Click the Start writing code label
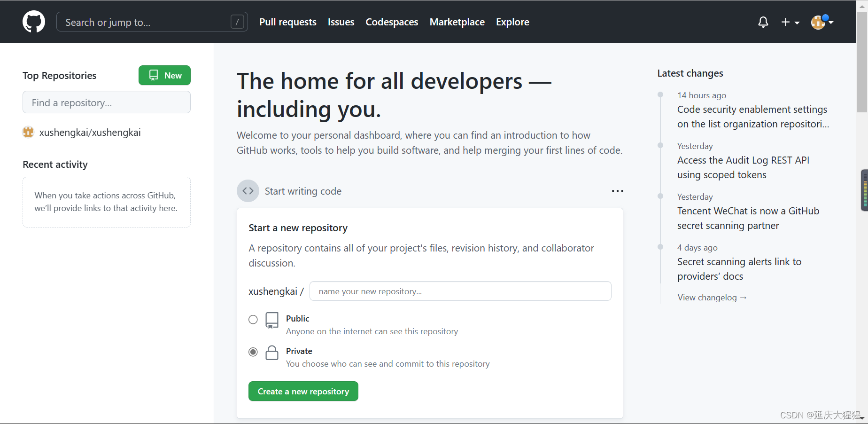This screenshot has width=868, height=424. pos(303,191)
